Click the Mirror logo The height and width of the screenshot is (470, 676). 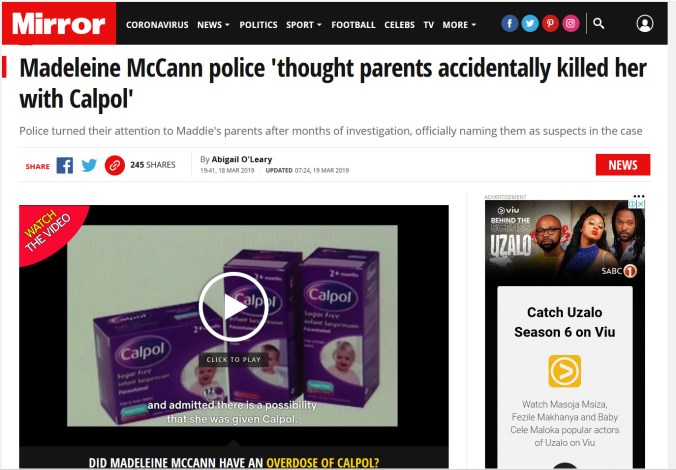coord(59,23)
